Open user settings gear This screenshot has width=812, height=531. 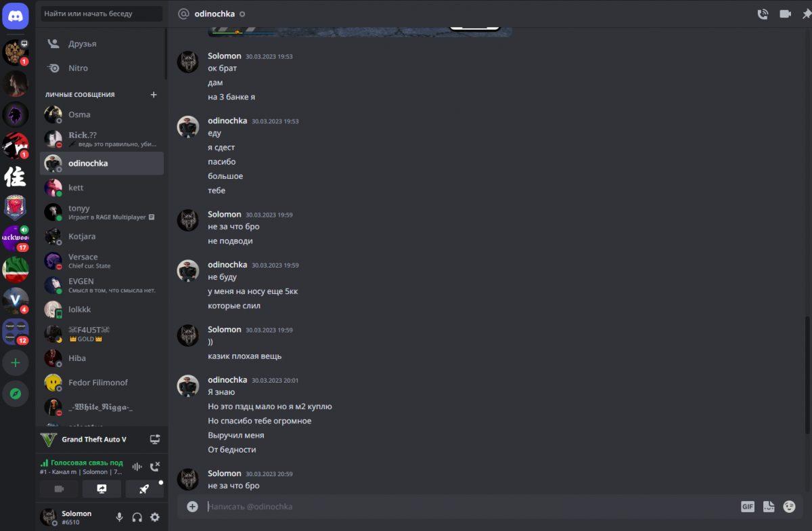[155, 517]
